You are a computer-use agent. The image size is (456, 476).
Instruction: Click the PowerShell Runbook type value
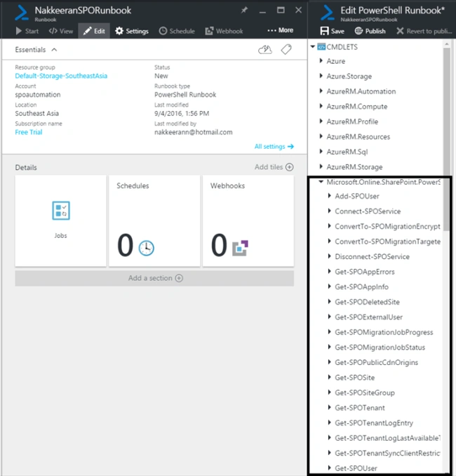185,95
